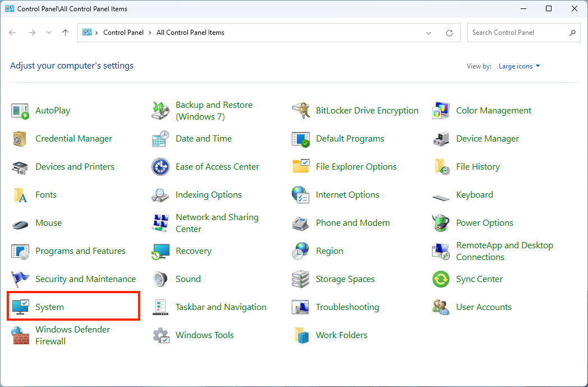Click the Storage Spaces icon
This screenshot has width=588, height=387.
301,279
